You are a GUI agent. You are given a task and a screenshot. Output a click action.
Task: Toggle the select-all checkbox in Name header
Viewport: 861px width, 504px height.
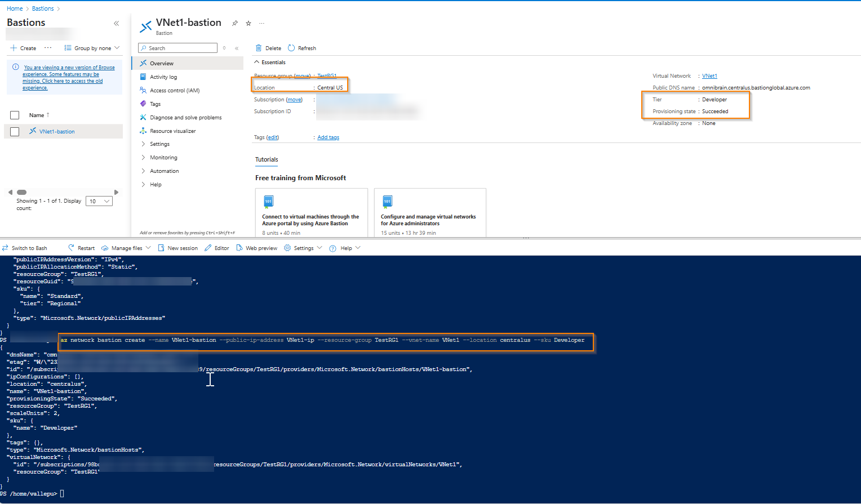point(15,115)
